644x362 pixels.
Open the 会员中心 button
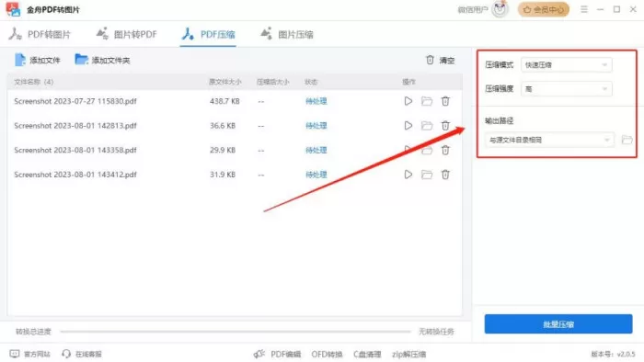click(544, 9)
